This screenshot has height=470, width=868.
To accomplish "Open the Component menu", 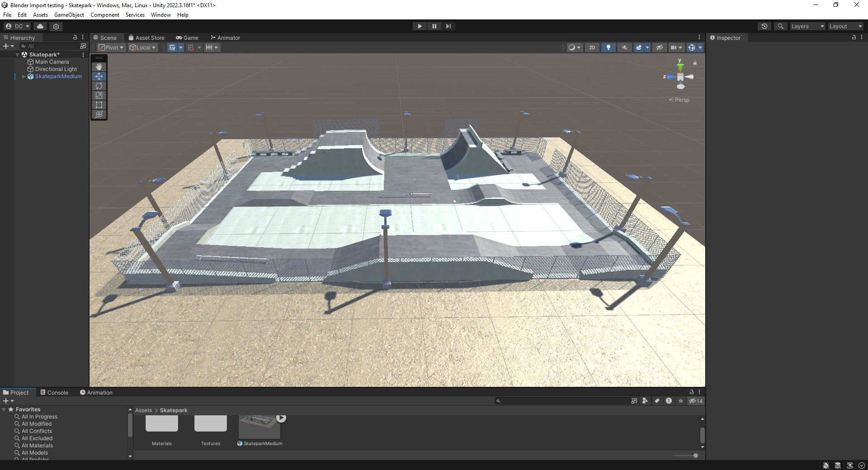I will [x=105, y=15].
